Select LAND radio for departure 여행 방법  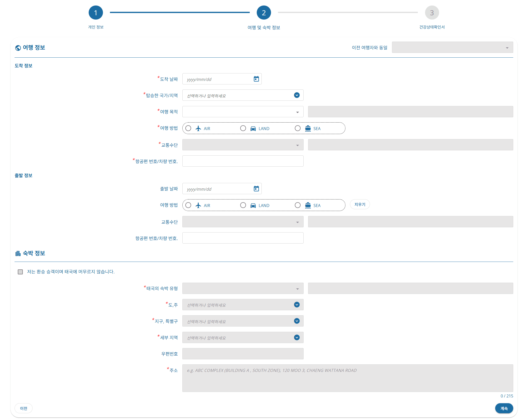[243, 205]
